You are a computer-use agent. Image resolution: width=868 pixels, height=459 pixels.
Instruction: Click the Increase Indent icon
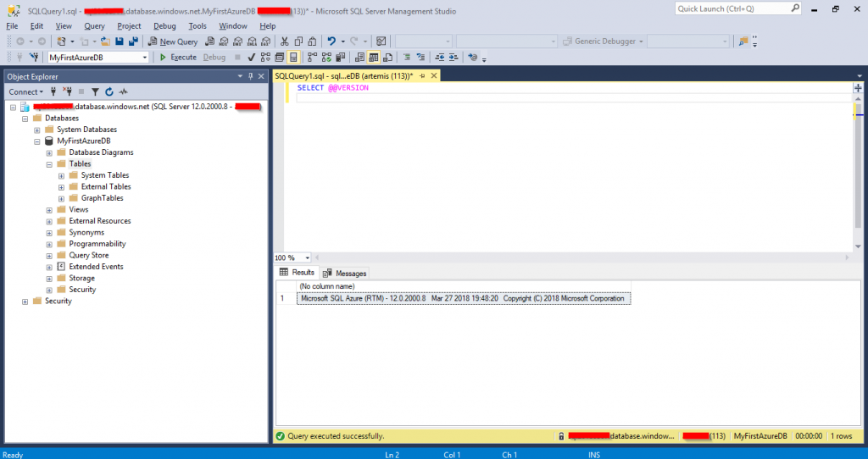[x=453, y=57]
